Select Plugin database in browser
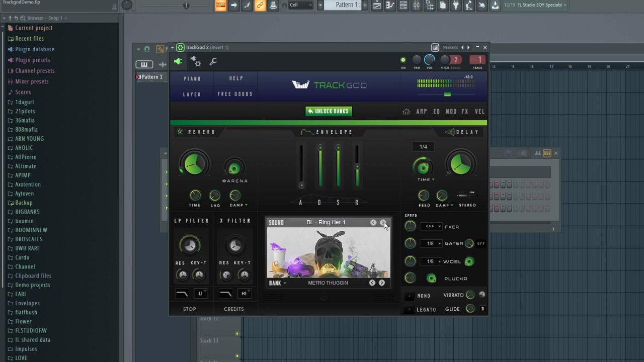Viewport: 644px width, 362px height. click(35, 49)
